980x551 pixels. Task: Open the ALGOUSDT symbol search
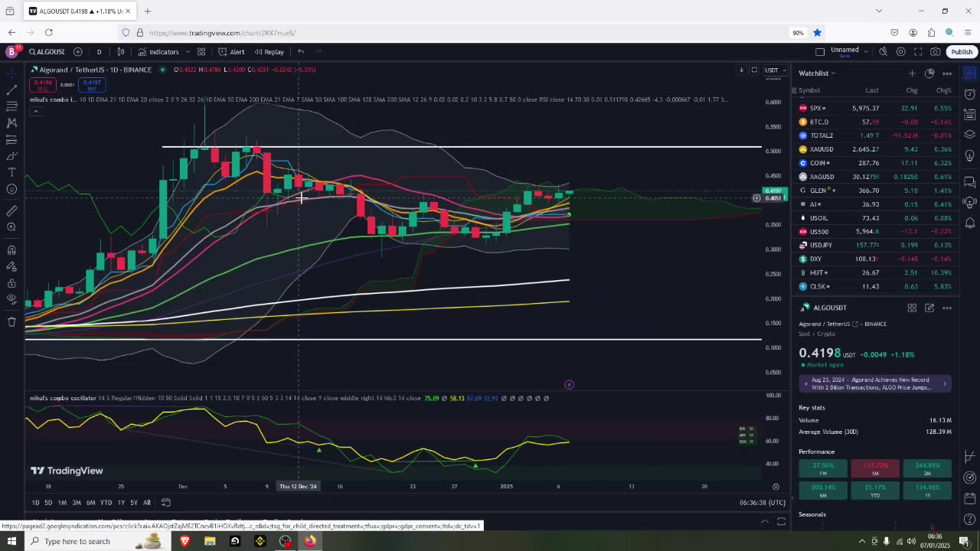[47, 52]
